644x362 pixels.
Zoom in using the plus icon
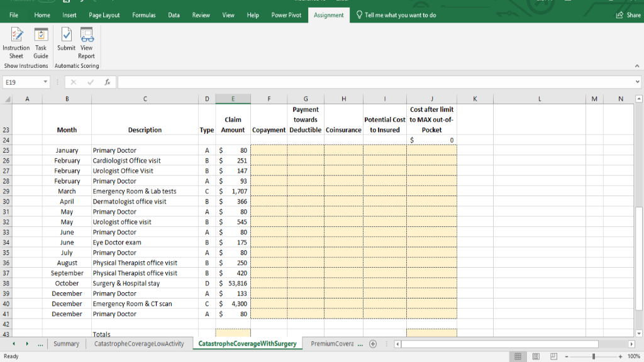point(620,356)
